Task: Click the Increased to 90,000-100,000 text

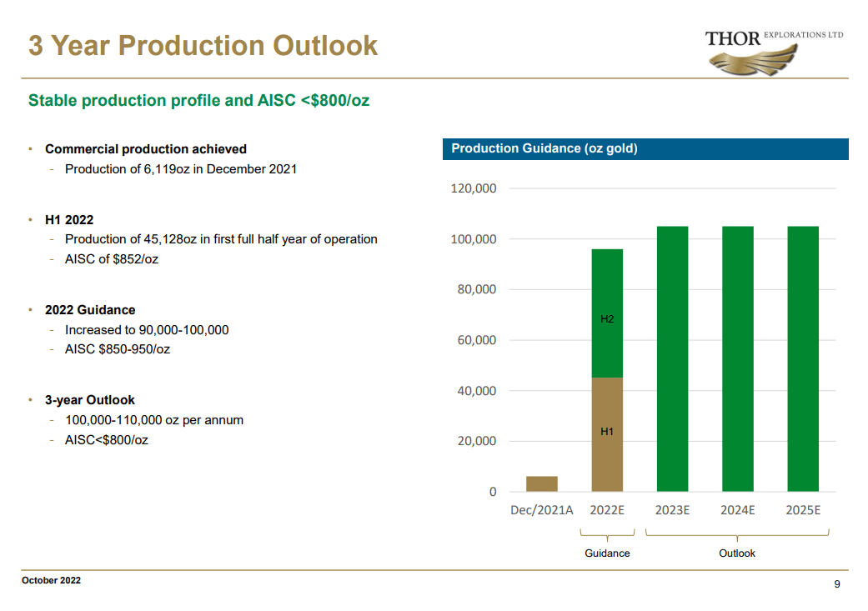Action: (148, 329)
